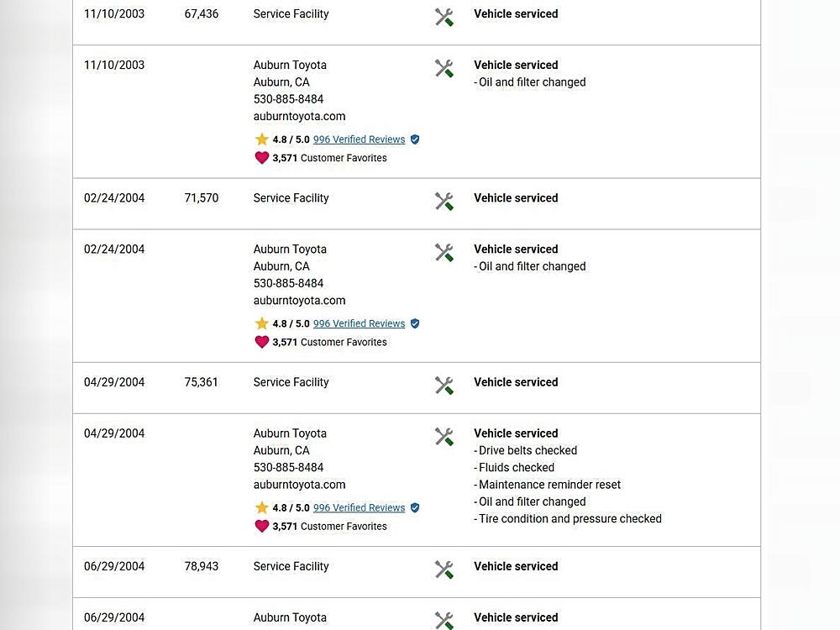Image resolution: width=840 pixels, height=630 pixels.
Task: Open 996 Verified Reviews link in the 11/10/2003 entry
Action: 359,139
